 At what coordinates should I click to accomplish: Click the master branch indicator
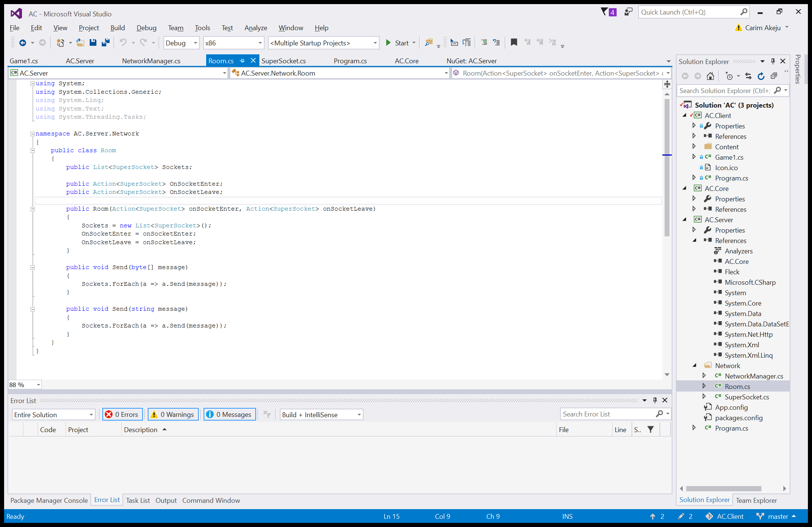tap(776, 517)
